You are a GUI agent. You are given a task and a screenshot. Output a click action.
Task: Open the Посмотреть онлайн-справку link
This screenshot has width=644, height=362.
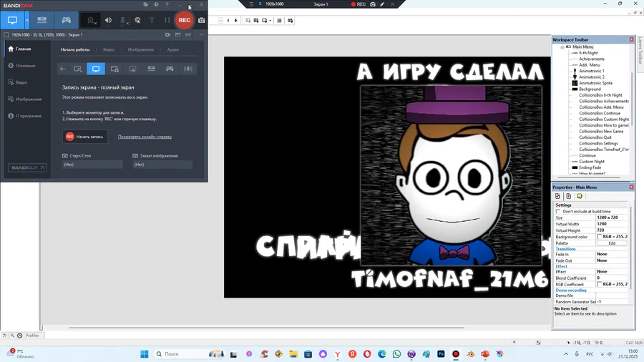point(145,137)
